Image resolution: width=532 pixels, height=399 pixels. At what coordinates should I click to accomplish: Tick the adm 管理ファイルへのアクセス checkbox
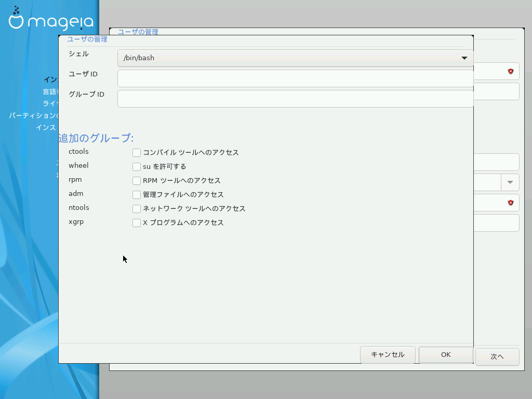137,195
